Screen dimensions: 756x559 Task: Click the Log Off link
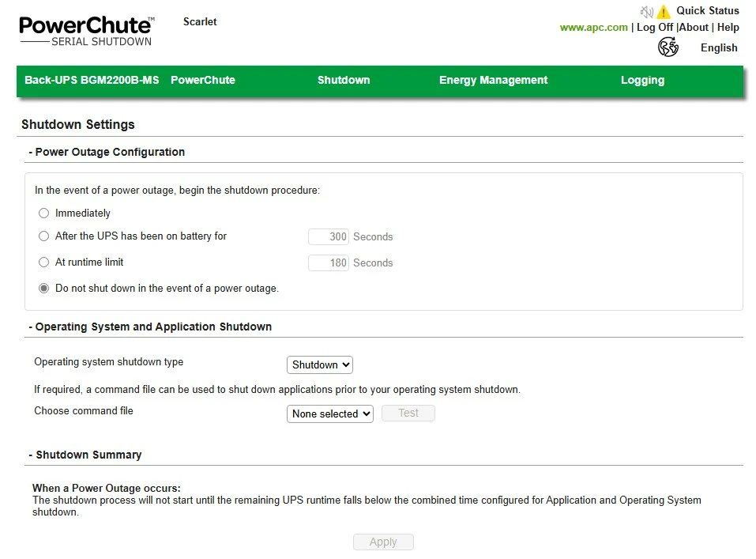(x=655, y=28)
